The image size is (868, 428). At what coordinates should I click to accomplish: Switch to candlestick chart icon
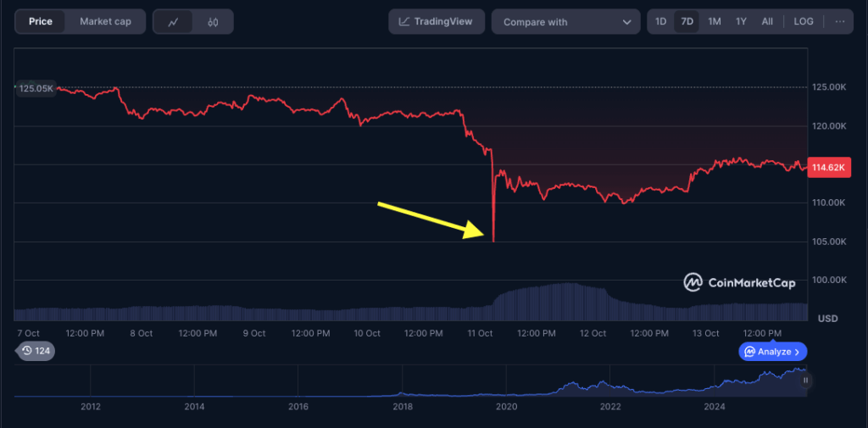(213, 22)
